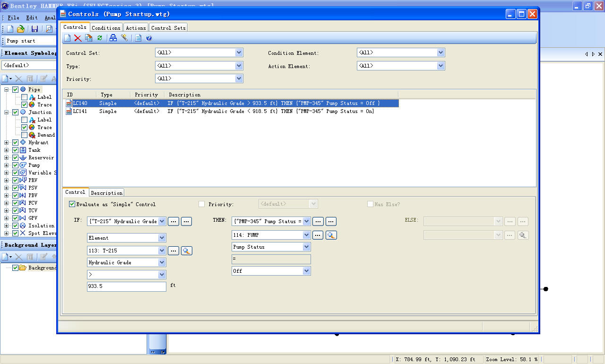Sort controls by the Type column header
This screenshot has width=605, height=364.
tap(113, 95)
